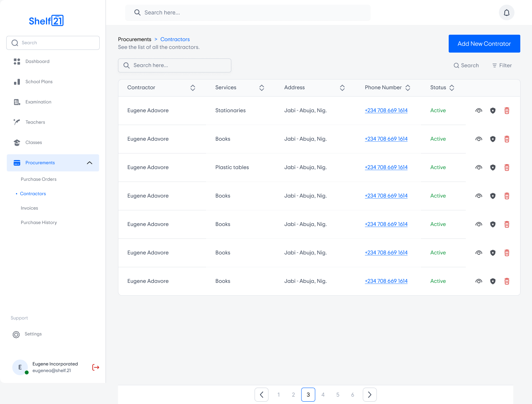The height and width of the screenshot is (404, 532).
Task: Click the Shelf21 logo
Action: (x=46, y=21)
